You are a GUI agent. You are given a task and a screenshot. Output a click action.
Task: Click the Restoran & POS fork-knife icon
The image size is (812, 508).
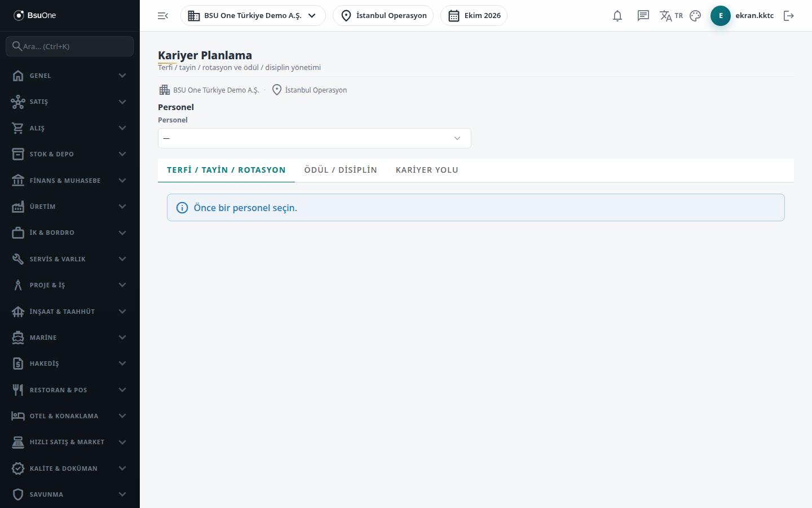click(x=18, y=390)
